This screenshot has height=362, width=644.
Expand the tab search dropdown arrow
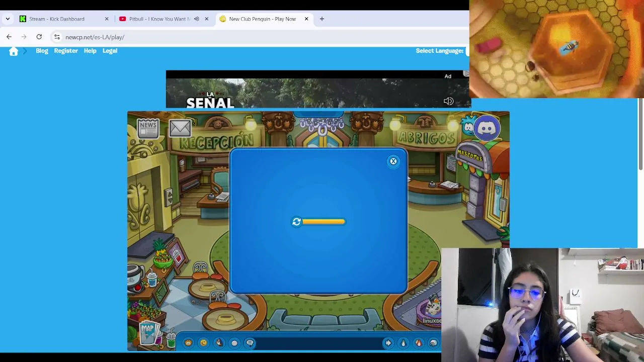pos(8,19)
